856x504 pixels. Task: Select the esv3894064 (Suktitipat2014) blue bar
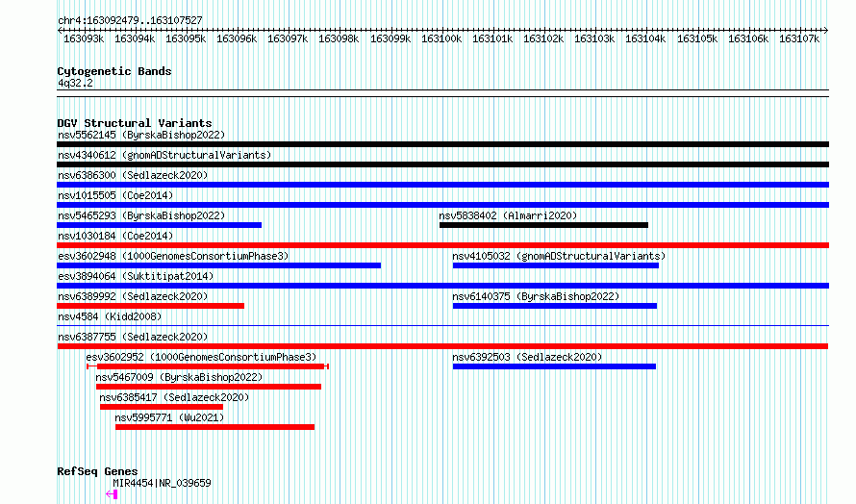(442, 286)
